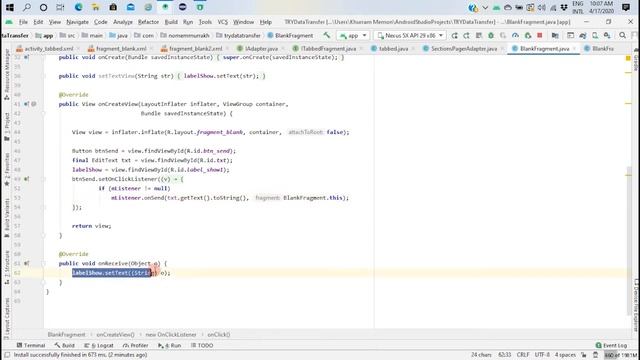Open the Project side panel

coord(7,127)
